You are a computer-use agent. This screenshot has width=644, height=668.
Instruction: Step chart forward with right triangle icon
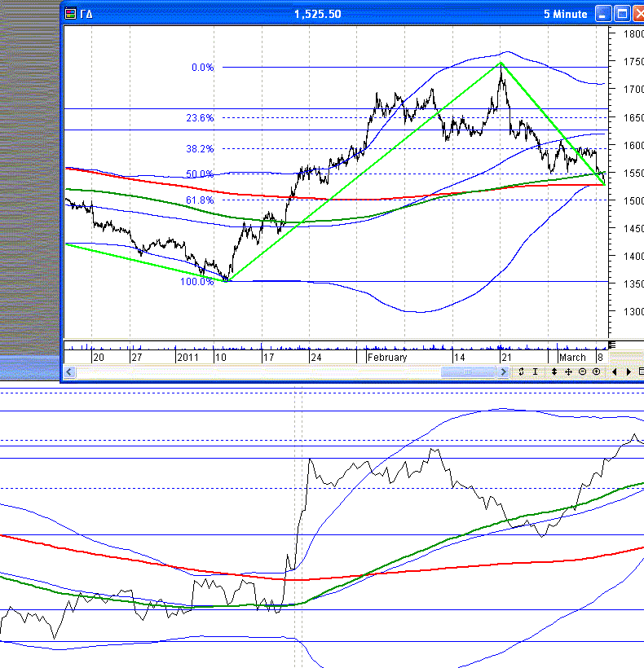click(628, 371)
